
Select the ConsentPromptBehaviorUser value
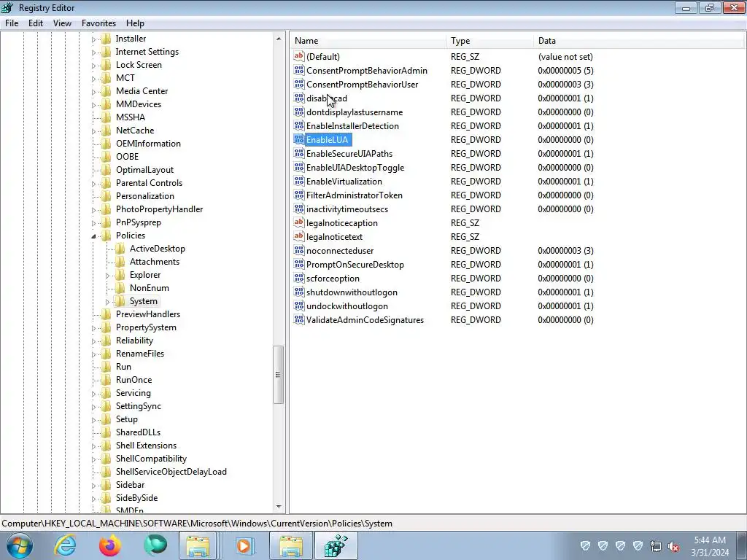(x=362, y=85)
